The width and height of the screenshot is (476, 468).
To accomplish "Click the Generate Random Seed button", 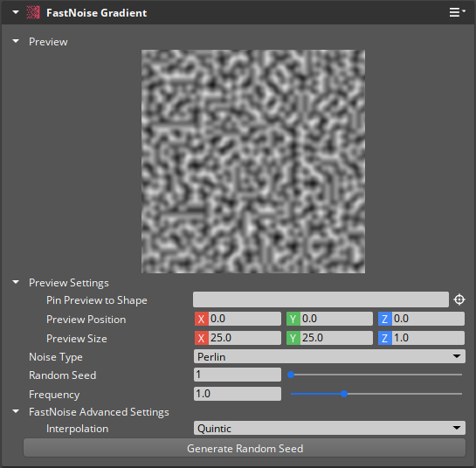I will coord(245,448).
